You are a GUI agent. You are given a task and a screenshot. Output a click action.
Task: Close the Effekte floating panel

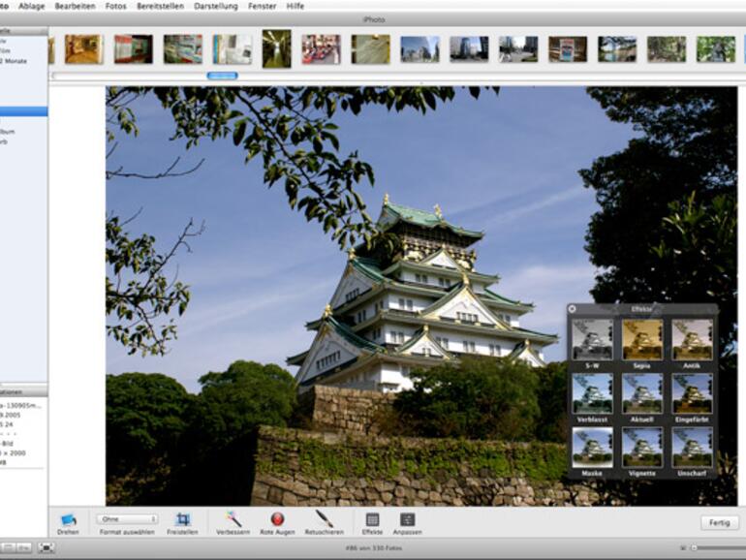pyautogui.click(x=573, y=309)
